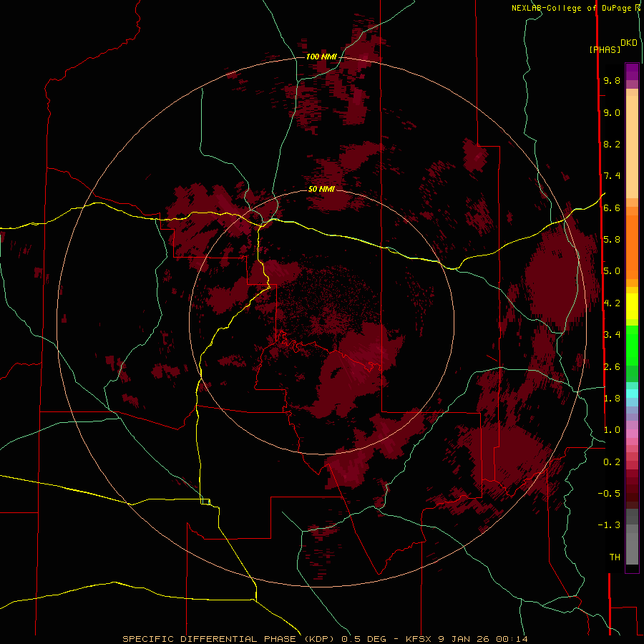Click the 100 NMI range ring label

(x=321, y=57)
